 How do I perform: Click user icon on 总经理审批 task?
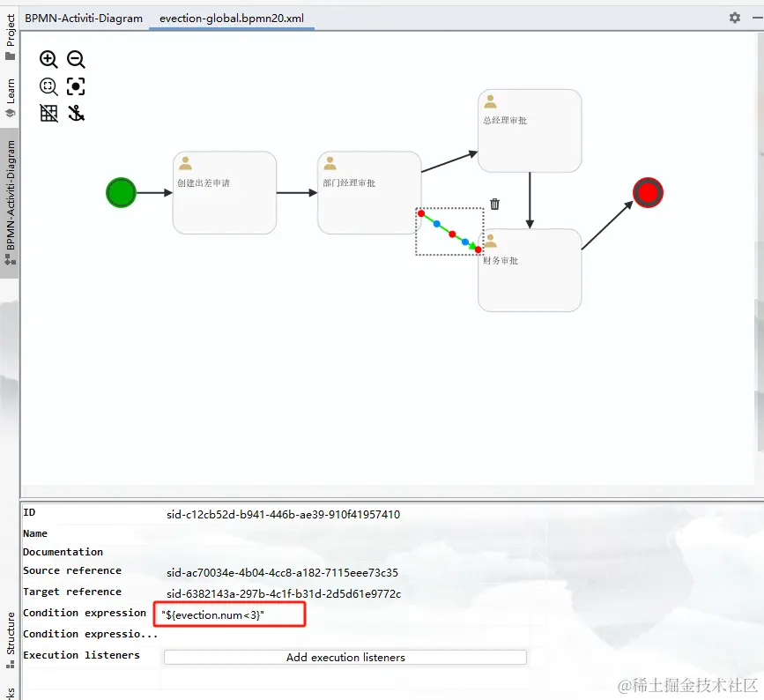click(490, 101)
